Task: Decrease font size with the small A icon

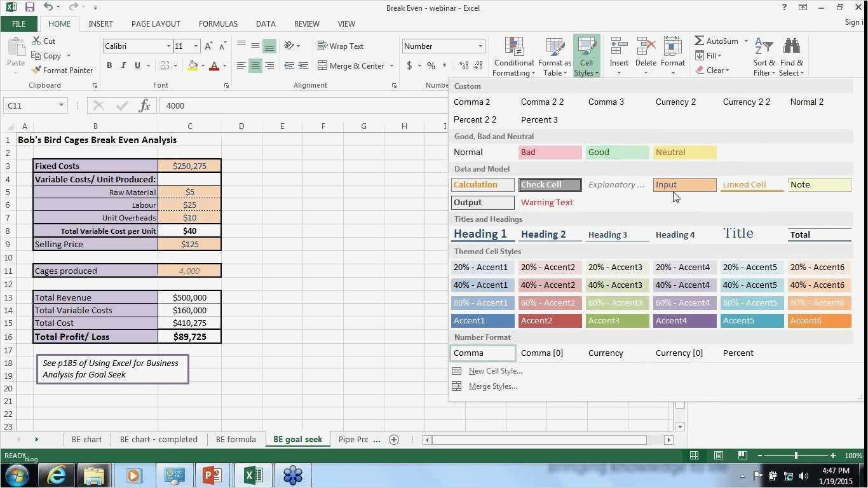Action: (222, 46)
